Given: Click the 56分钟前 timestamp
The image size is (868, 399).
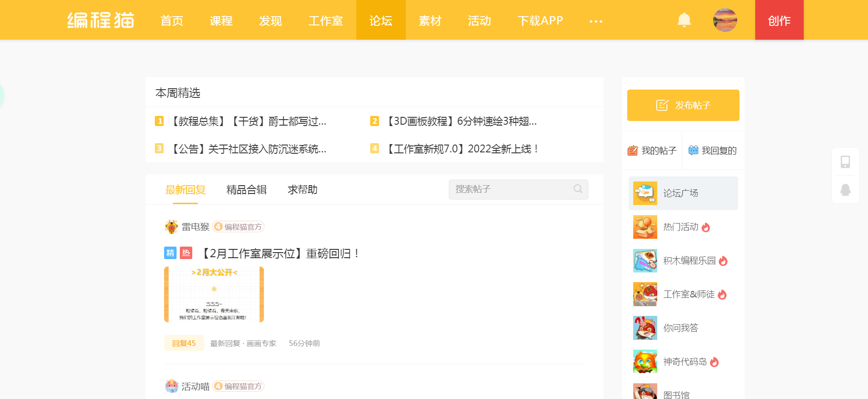Looking at the screenshot, I should click(x=304, y=343).
